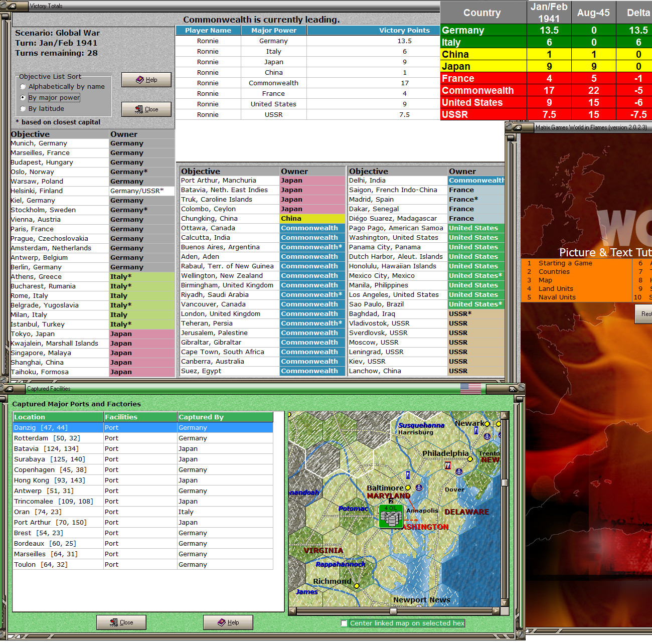Open tutorial topic '5 Naval Units'
Viewport: 652px width, 644px height.
[557, 297]
